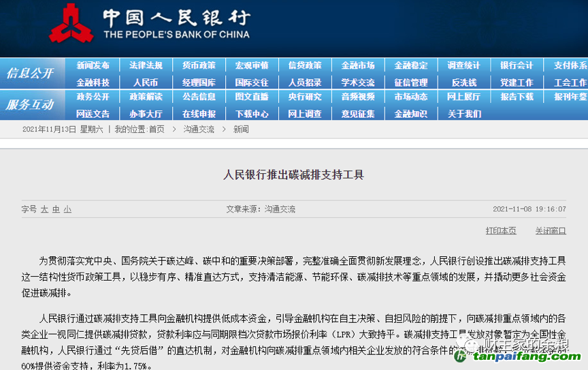Image resolution: width=588 pixels, height=370 pixels.
Task: Open the 新闻发布 navigation item
Action: (93, 65)
